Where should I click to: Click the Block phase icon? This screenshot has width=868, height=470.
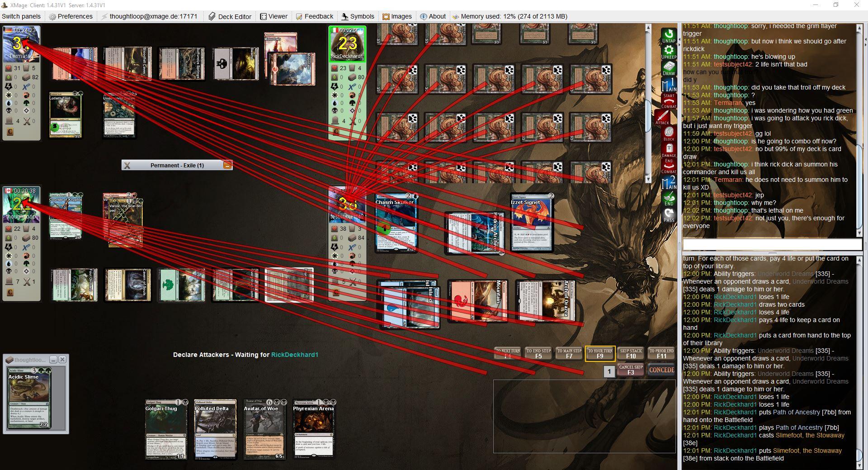click(x=669, y=133)
